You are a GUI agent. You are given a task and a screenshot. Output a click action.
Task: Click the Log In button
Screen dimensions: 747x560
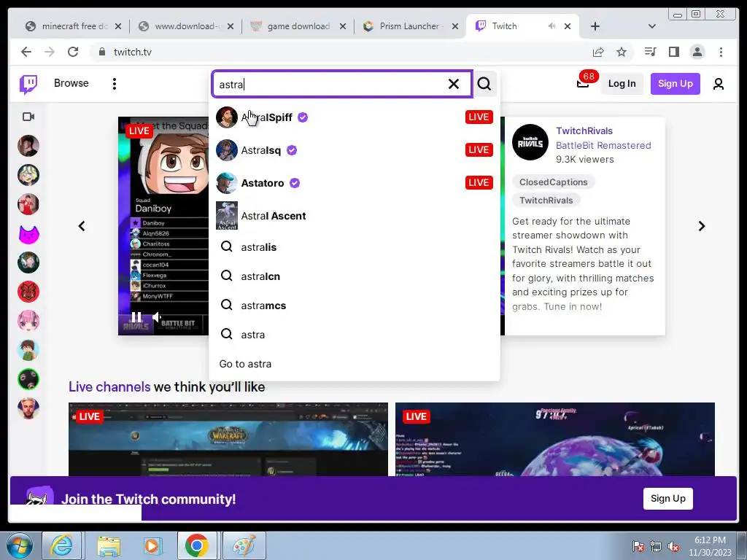tap(622, 83)
